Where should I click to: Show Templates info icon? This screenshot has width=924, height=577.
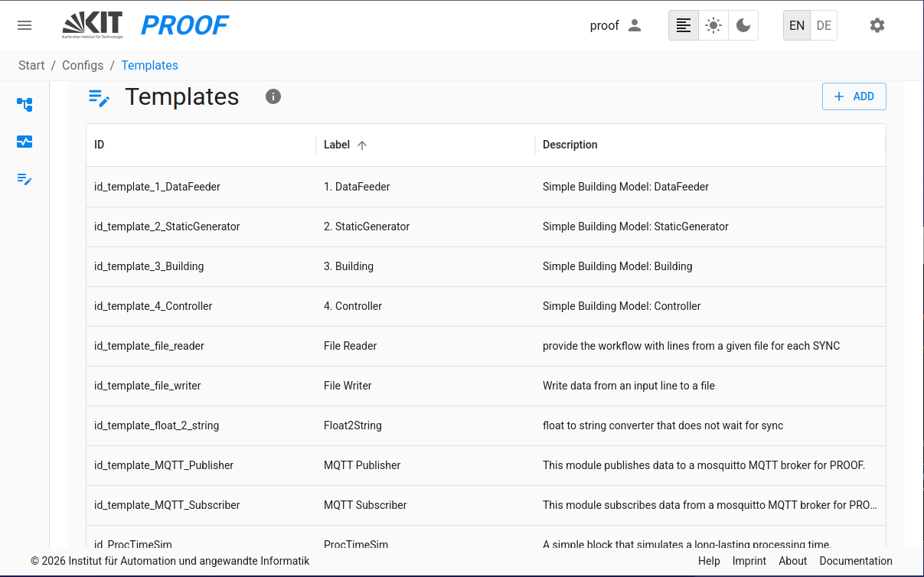273,96
